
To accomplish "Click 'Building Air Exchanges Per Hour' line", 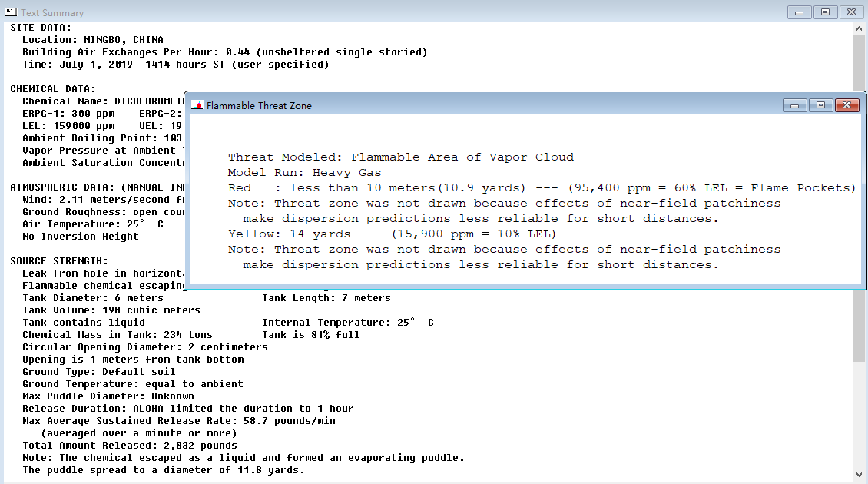I will [225, 52].
